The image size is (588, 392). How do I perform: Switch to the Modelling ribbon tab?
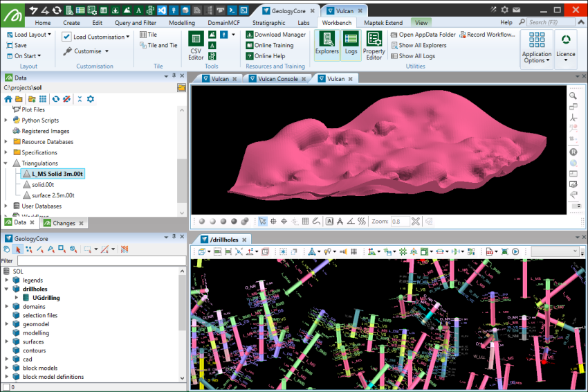tap(181, 23)
